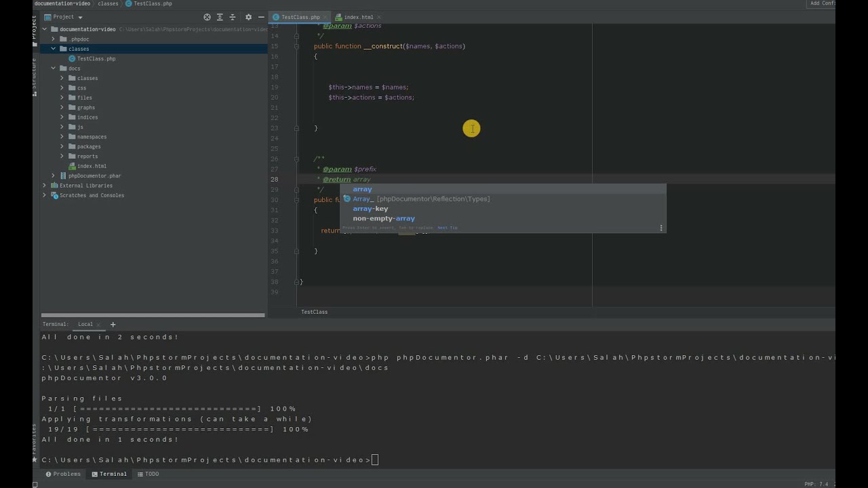Click 'classes' in the navigation breadcrumb
This screenshot has width=868, height=488.
pyautogui.click(x=108, y=3)
